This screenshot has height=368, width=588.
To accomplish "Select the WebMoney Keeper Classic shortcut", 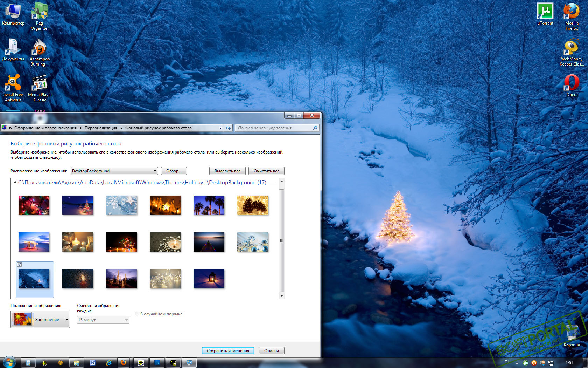I will 572,52.
